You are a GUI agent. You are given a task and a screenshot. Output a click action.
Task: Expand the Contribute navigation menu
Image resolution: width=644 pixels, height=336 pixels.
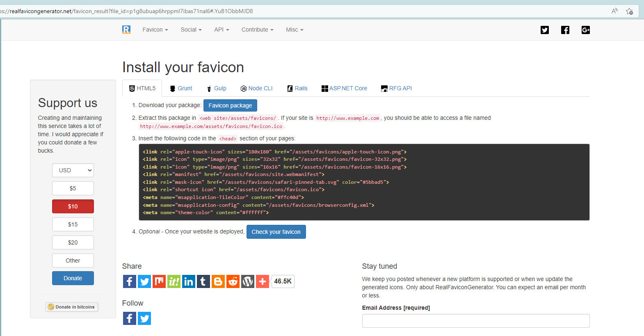tap(257, 30)
